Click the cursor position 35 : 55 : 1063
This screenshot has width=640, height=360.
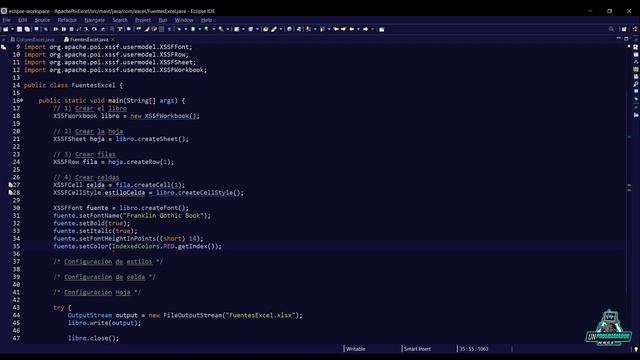coord(473,349)
